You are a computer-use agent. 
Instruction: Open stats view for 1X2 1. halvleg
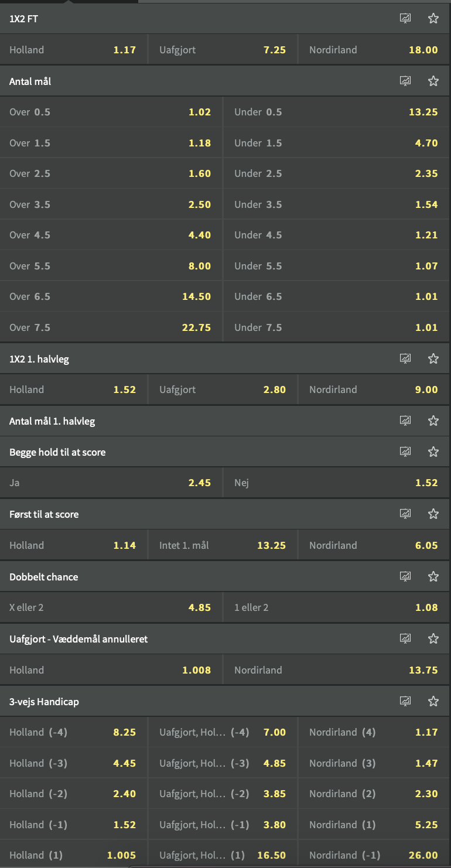405,358
